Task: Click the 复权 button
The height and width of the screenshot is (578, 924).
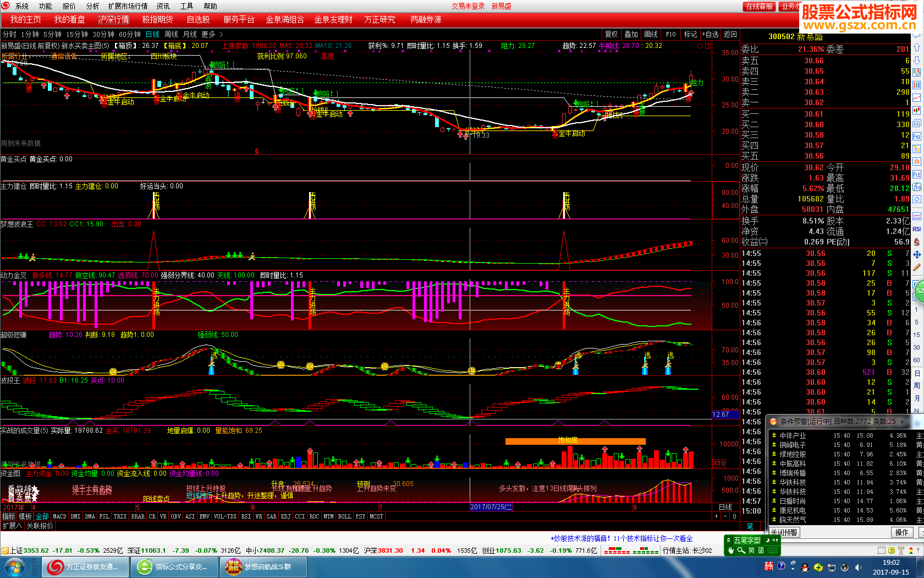Action: pyautogui.click(x=611, y=34)
